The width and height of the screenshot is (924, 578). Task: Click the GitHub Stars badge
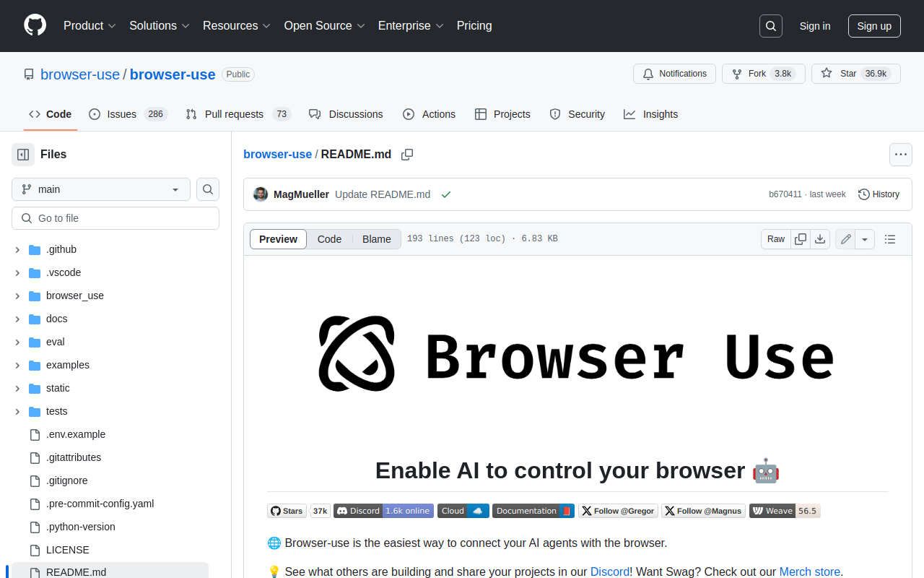(299, 511)
